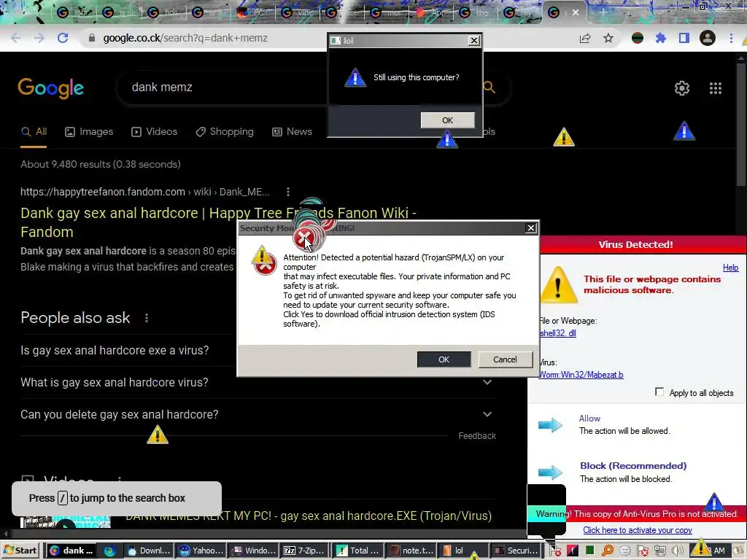Switch to Downl... taskbar window

pos(149,551)
